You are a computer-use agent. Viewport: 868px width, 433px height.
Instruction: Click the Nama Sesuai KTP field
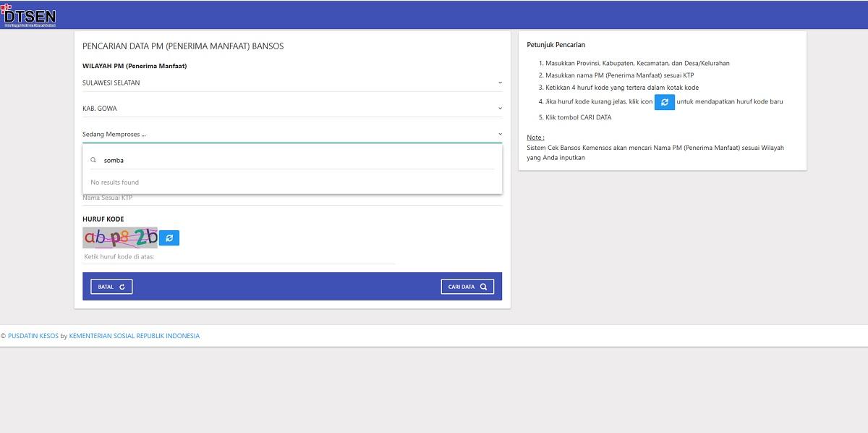289,198
